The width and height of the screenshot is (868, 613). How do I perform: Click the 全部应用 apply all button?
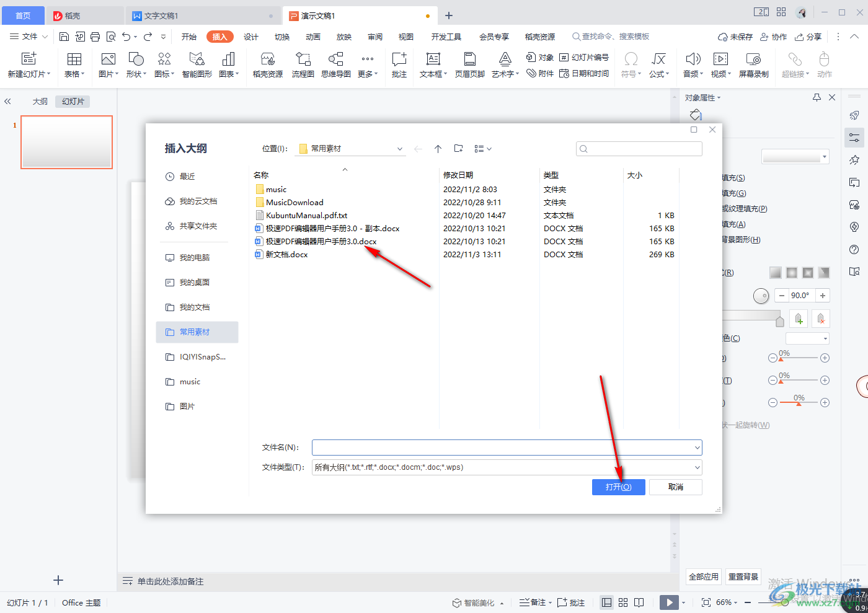click(x=704, y=576)
